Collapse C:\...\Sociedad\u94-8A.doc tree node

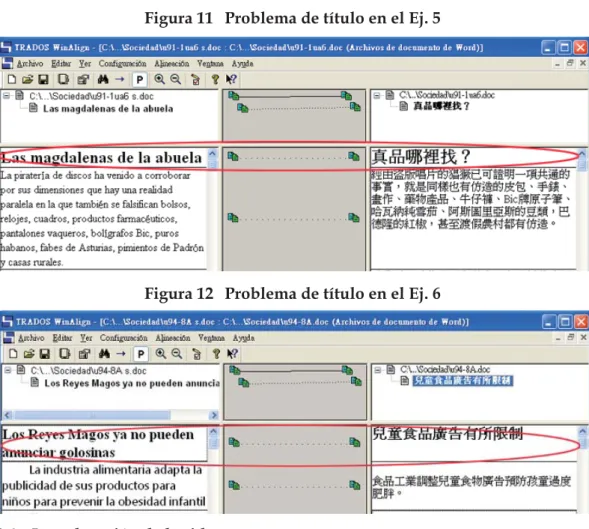tap(378, 370)
